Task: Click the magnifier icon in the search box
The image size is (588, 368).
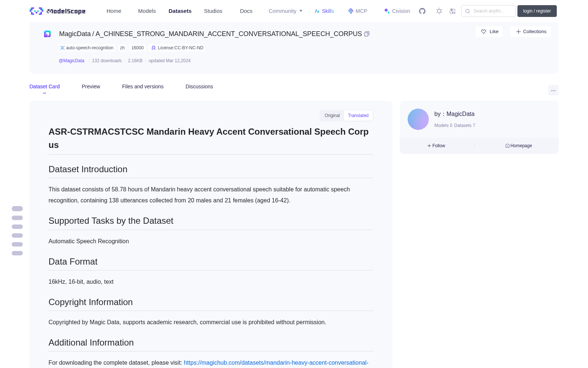Action: pos(467,11)
